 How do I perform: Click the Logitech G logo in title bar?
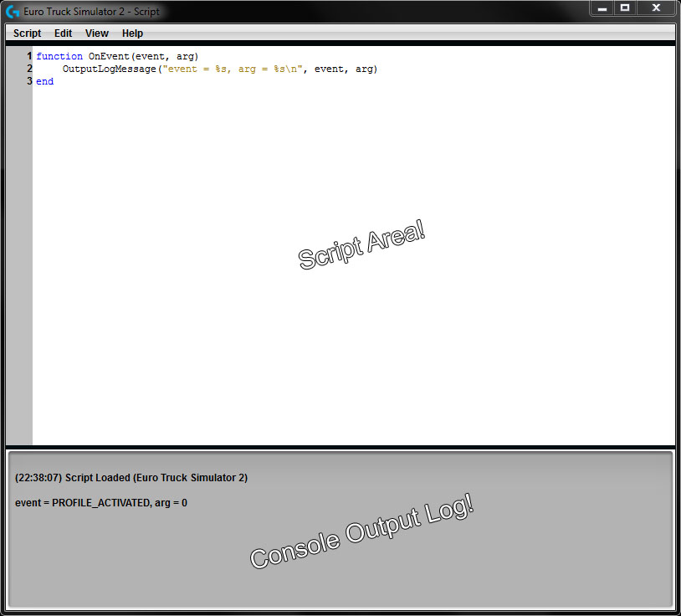[13, 11]
